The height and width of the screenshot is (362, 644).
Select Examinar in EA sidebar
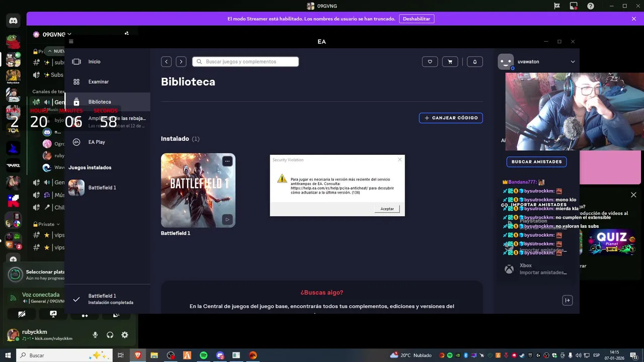tap(107, 81)
